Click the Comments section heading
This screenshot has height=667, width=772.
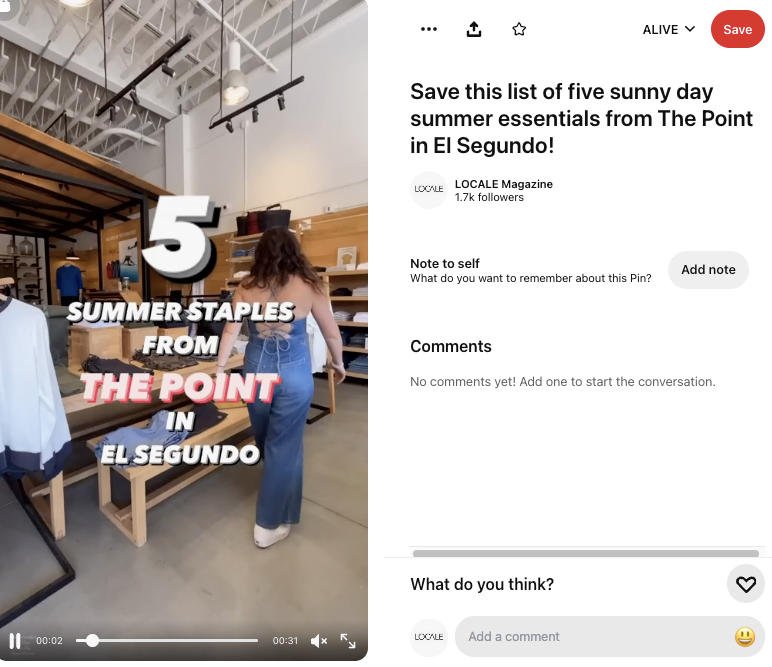point(450,347)
